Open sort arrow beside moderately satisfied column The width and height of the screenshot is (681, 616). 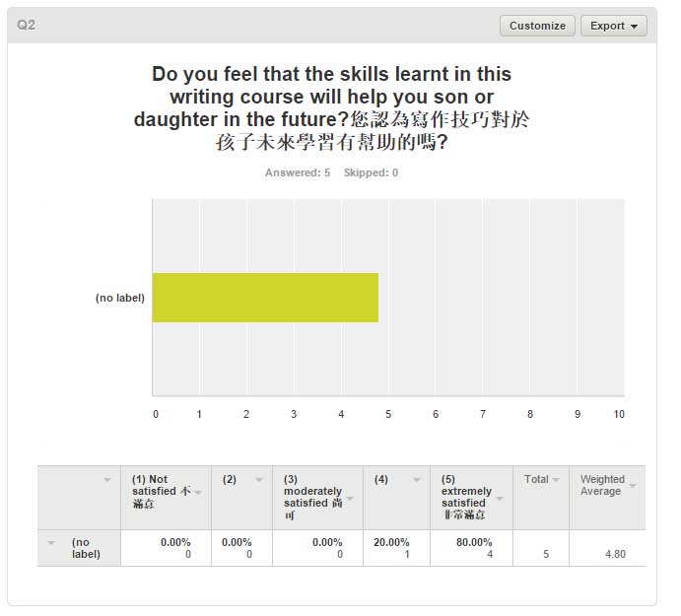(350, 499)
